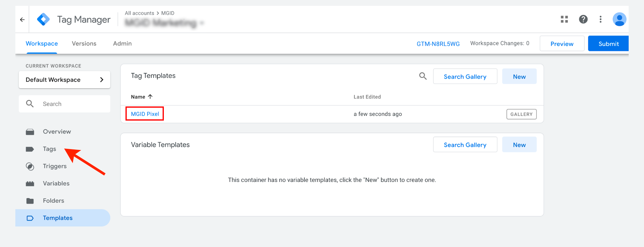Click New in Variable Templates
Viewport: 644px width, 247px height.
coord(519,145)
